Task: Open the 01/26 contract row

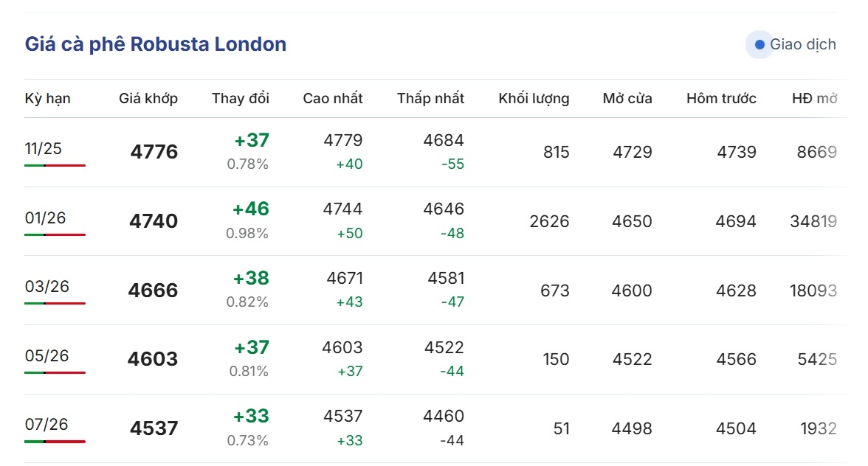Action: (45, 218)
